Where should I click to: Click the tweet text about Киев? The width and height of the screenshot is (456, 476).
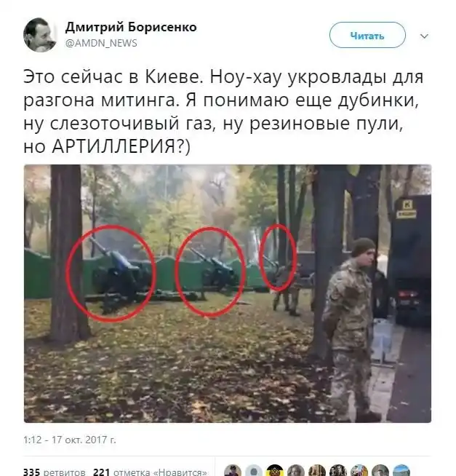point(223,111)
